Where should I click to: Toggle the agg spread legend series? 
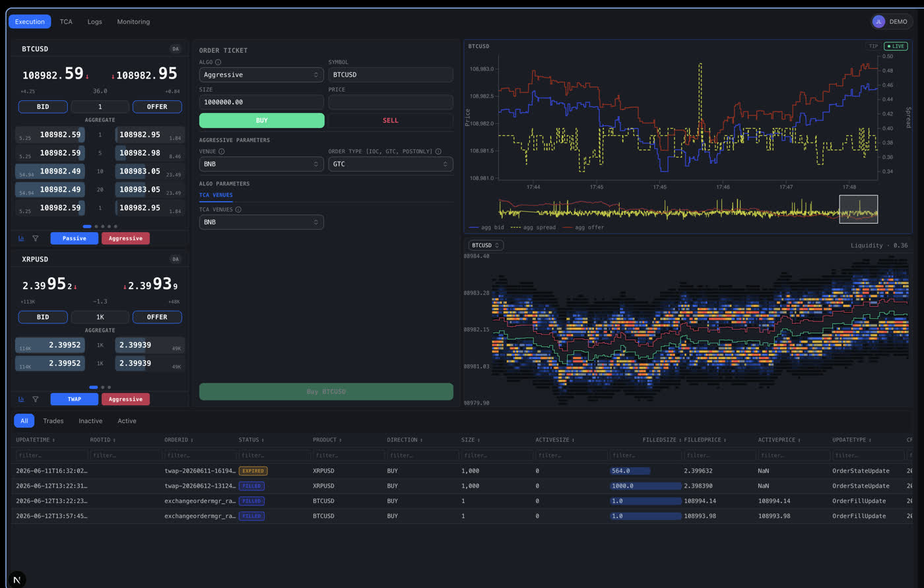533,228
